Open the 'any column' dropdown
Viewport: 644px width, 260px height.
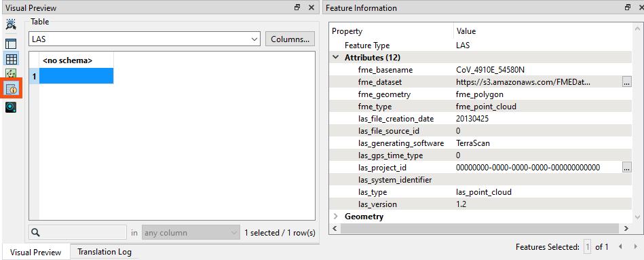[191, 232]
